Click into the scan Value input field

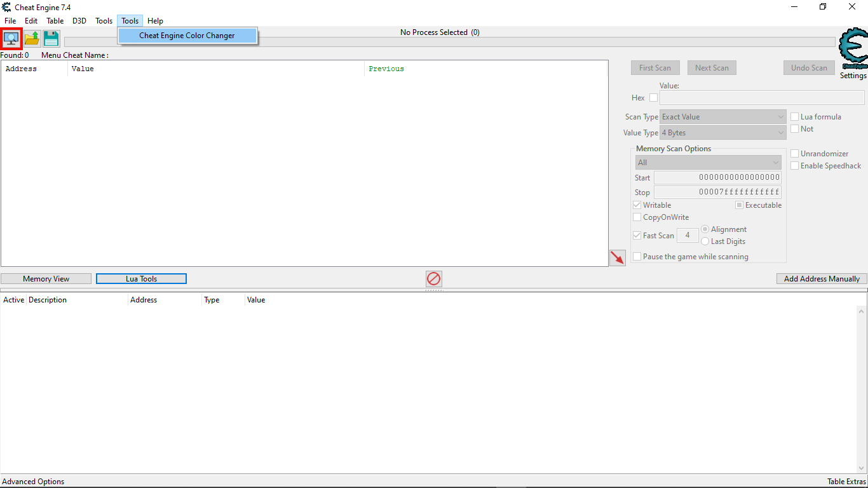point(762,98)
